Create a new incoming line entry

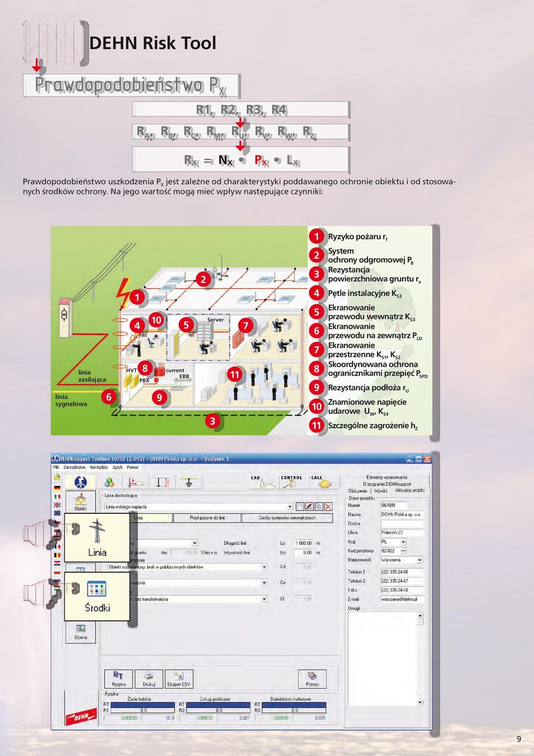pos(300,507)
